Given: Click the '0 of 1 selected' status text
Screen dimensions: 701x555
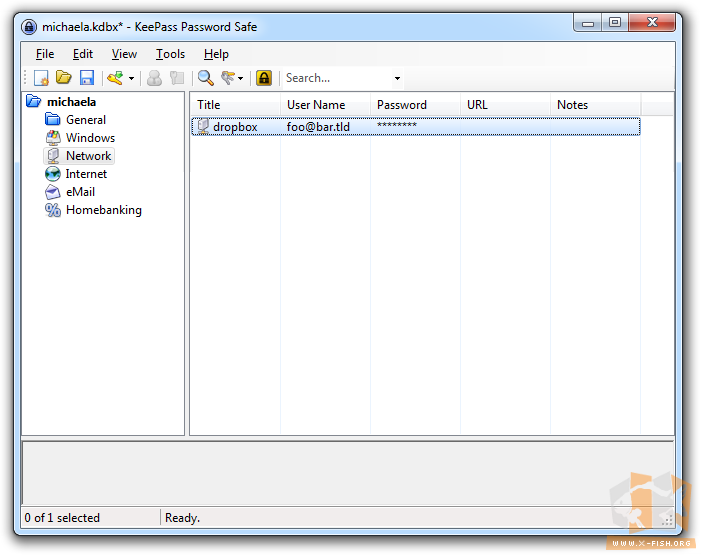Looking at the screenshot, I should (x=62, y=518).
